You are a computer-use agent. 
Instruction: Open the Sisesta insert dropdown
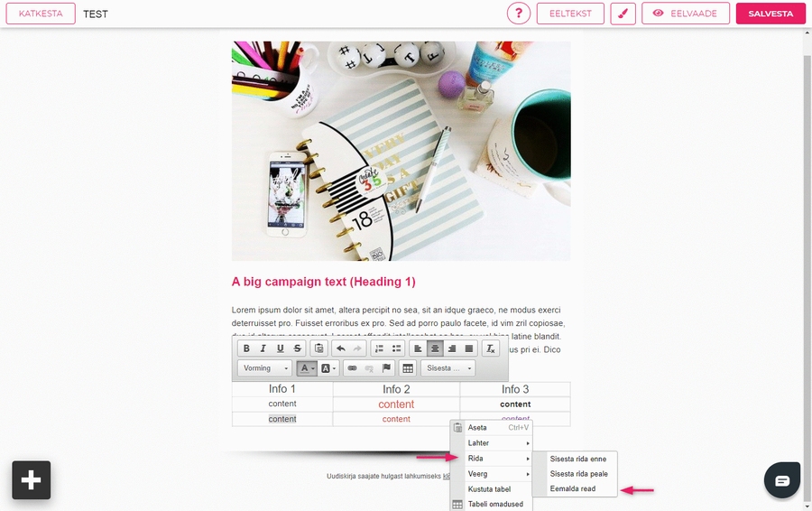(448, 368)
